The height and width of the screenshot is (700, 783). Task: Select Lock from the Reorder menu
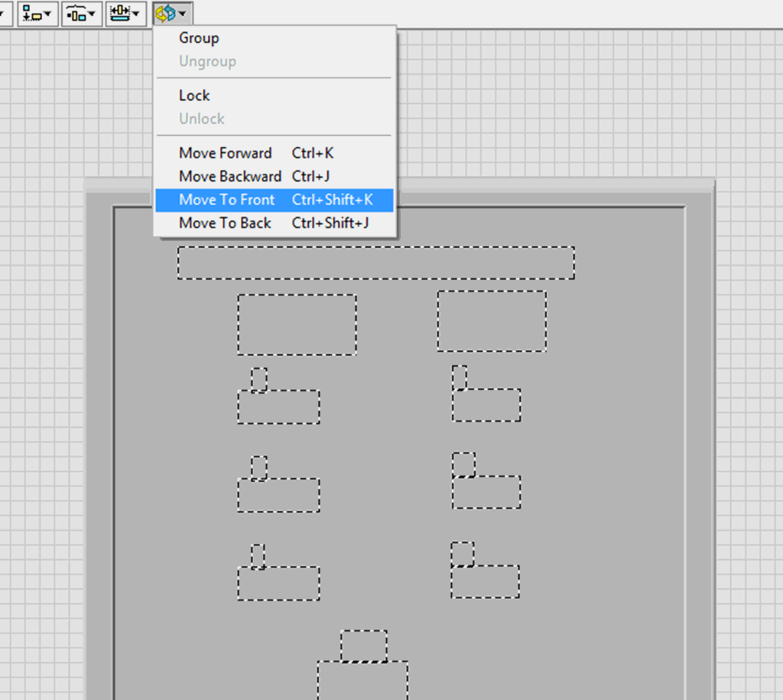click(x=193, y=95)
